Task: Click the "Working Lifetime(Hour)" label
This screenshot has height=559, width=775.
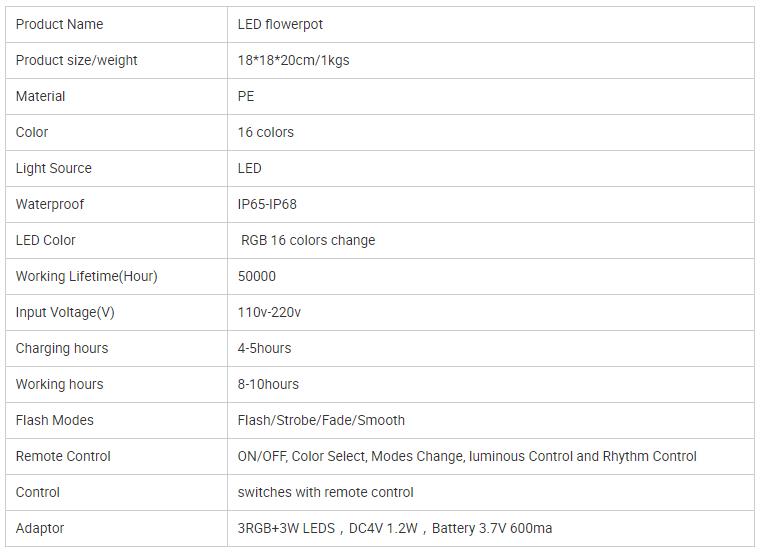Action: point(86,276)
